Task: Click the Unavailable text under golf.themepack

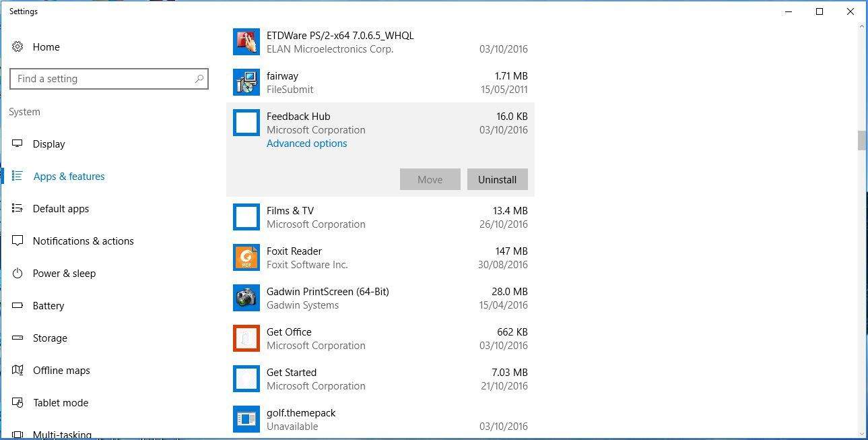Action: pyautogui.click(x=292, y=426)
